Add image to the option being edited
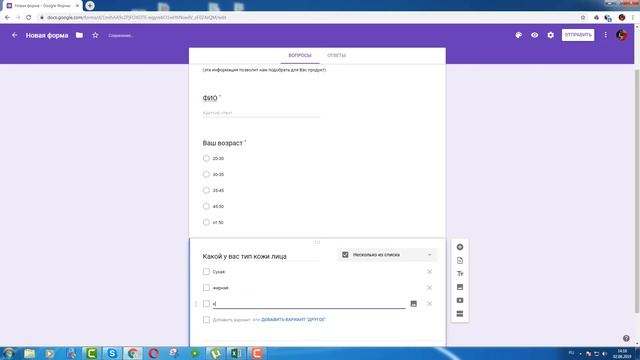This screenshot has height=360, width=640. tap(413, 304)
